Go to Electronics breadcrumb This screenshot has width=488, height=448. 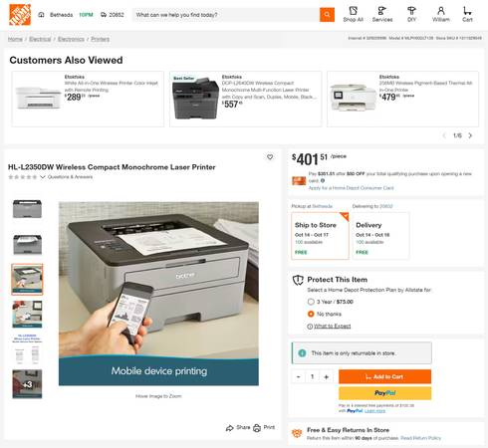71,39
